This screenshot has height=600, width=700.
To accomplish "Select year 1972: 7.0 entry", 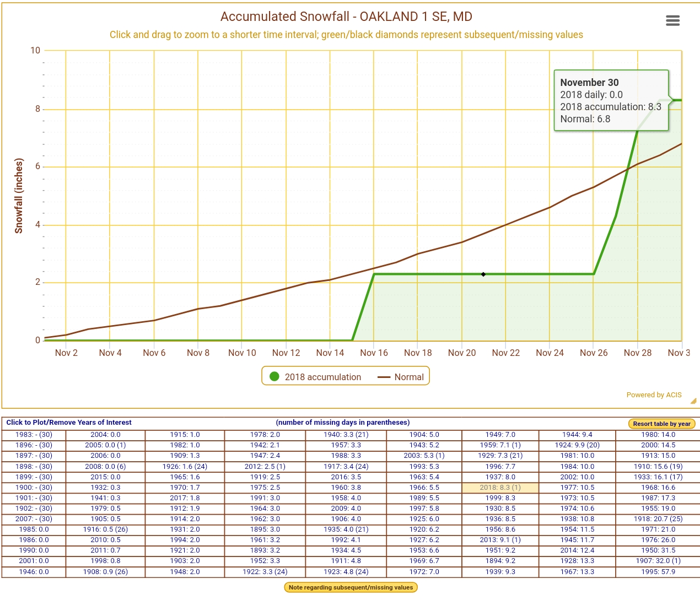I will point(424,572).
